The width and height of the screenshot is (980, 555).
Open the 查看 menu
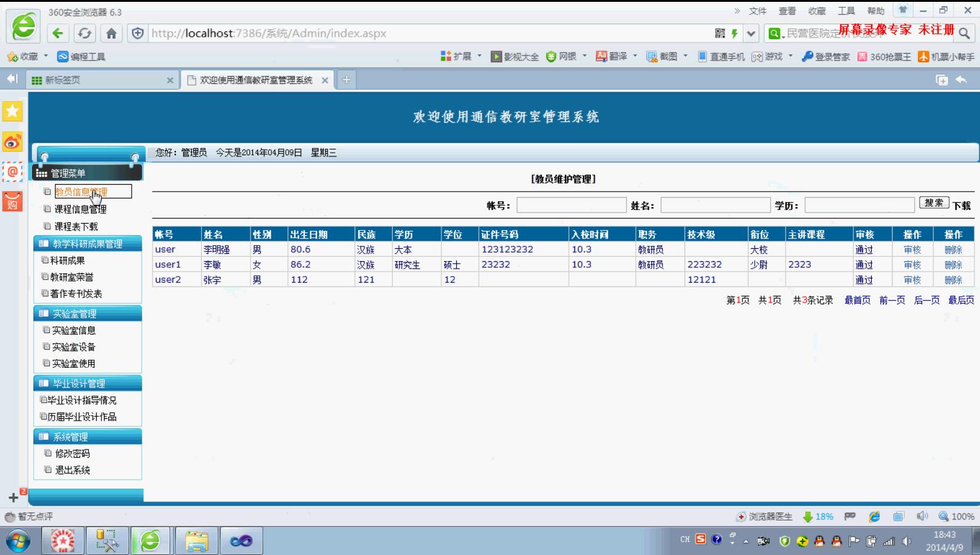tap(787, 11)
